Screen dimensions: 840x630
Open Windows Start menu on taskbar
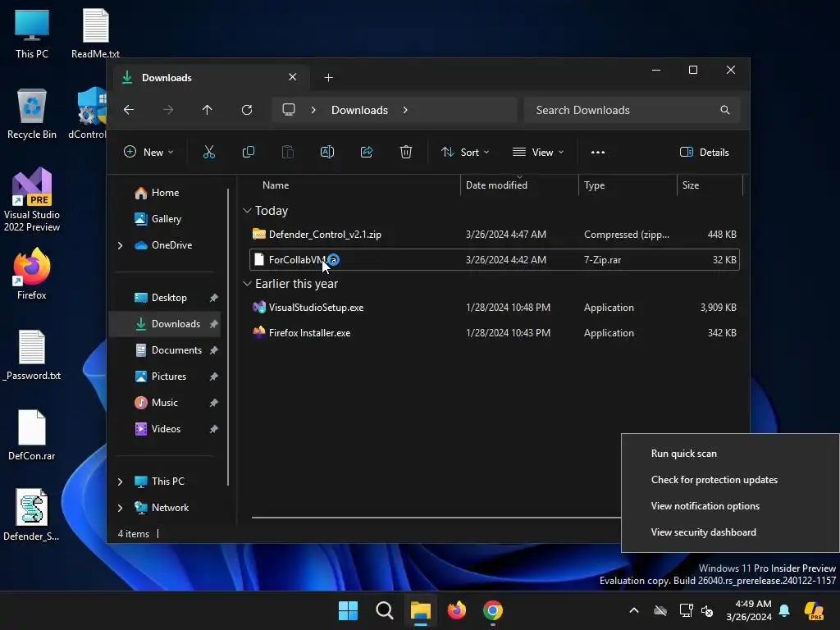pyautogui.click(x=348, y=610)
